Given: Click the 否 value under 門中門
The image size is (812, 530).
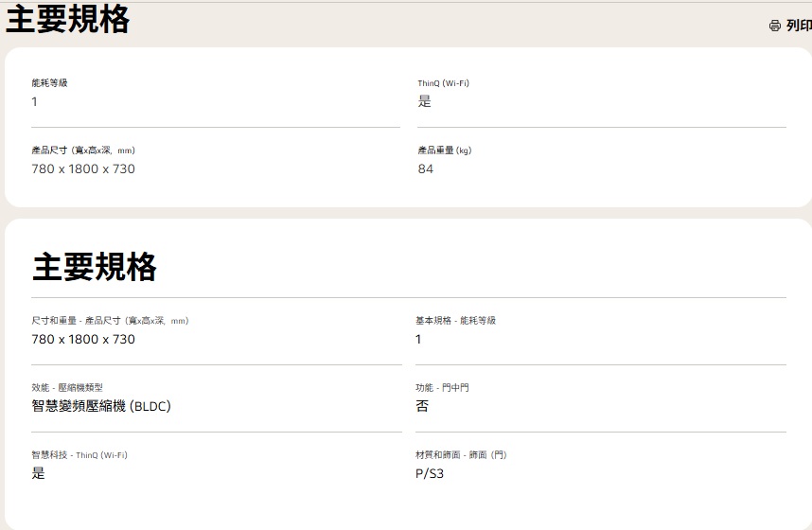Looking at the screenshot, I should coord(422,406).
